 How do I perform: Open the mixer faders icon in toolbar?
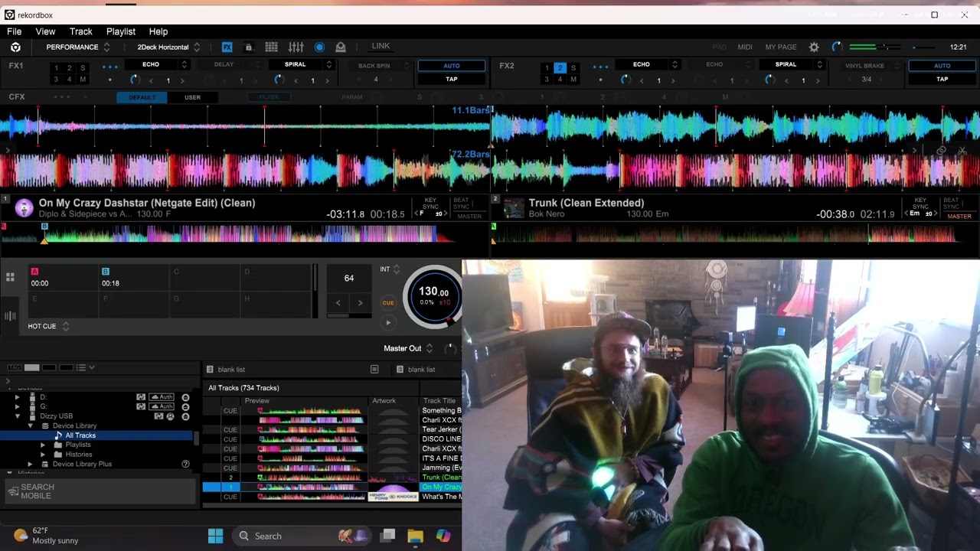coord(296,47)
